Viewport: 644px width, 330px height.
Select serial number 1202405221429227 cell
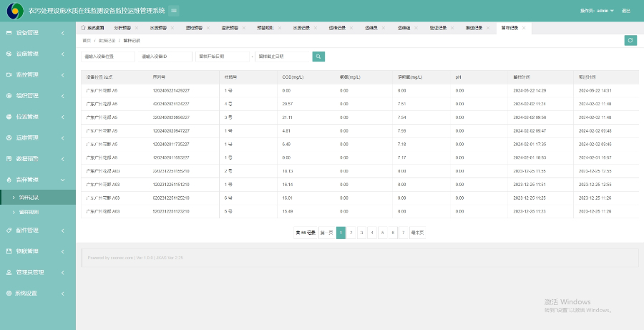171,90
